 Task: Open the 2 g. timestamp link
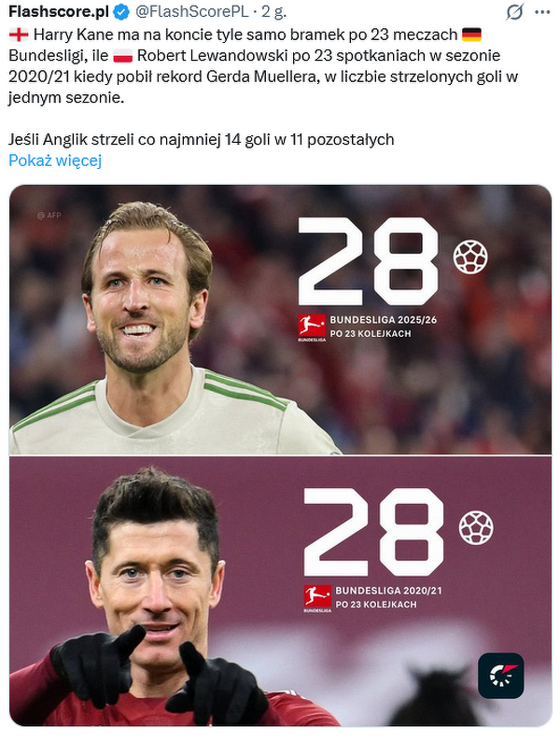point(273,11)
